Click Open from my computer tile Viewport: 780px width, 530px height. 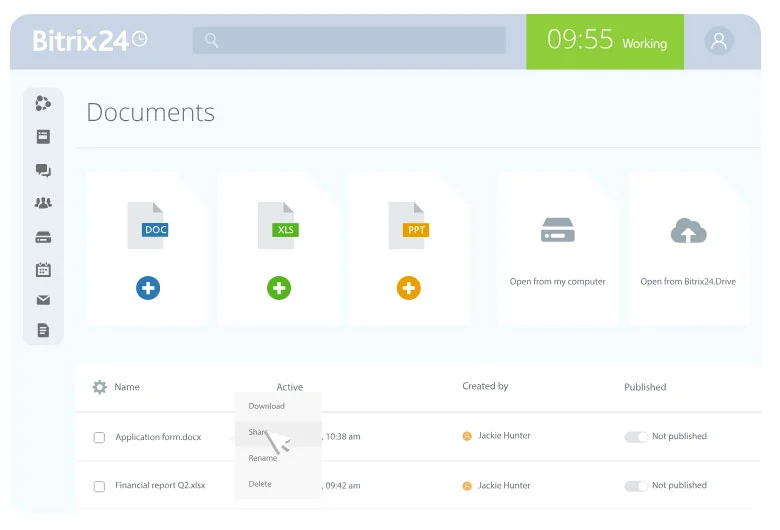pos(557,248)
